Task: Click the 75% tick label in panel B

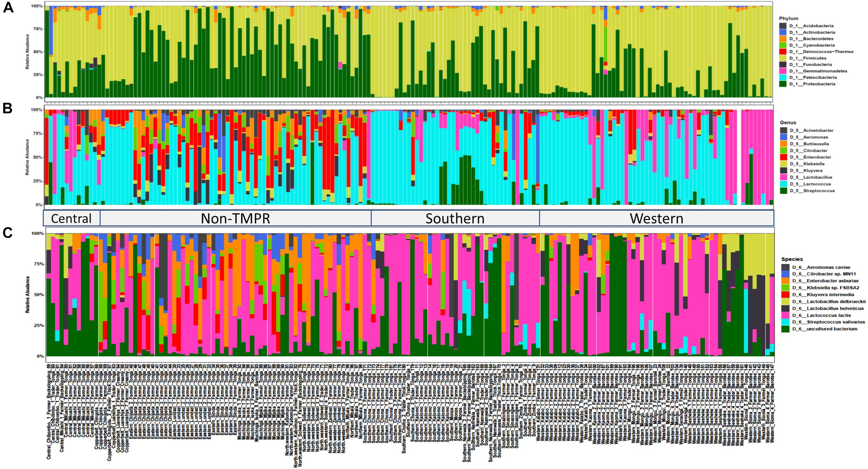Action: [x=38, y=133]
